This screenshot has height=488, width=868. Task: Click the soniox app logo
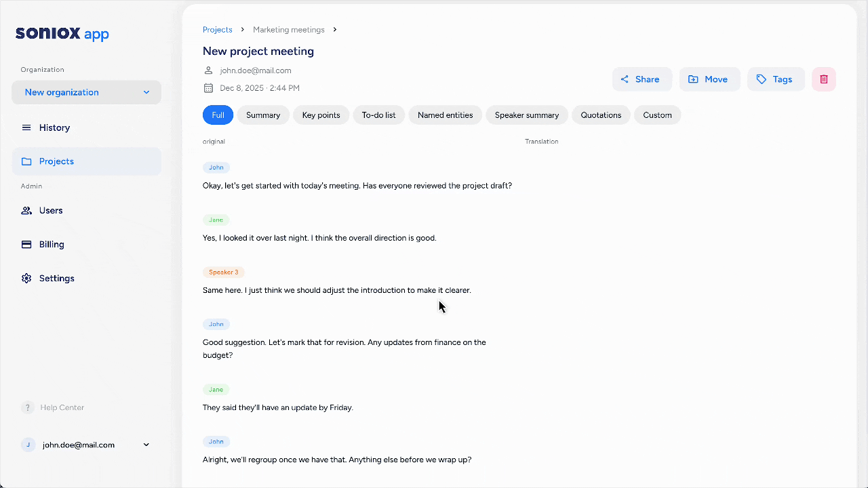pos(62,34)
